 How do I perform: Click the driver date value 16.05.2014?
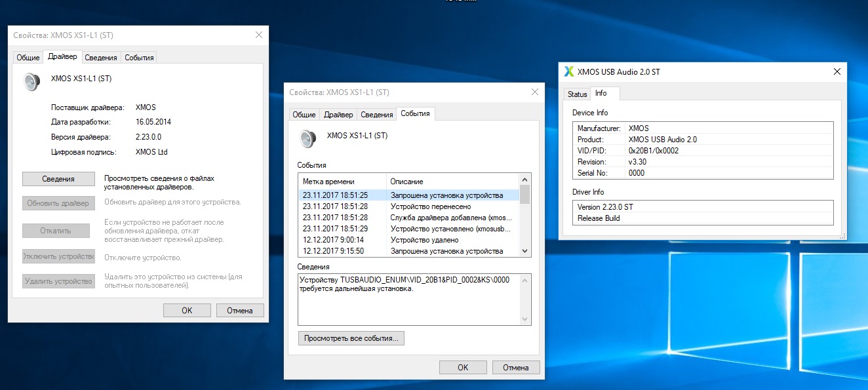pyautogui.click(x=153, y=122)
